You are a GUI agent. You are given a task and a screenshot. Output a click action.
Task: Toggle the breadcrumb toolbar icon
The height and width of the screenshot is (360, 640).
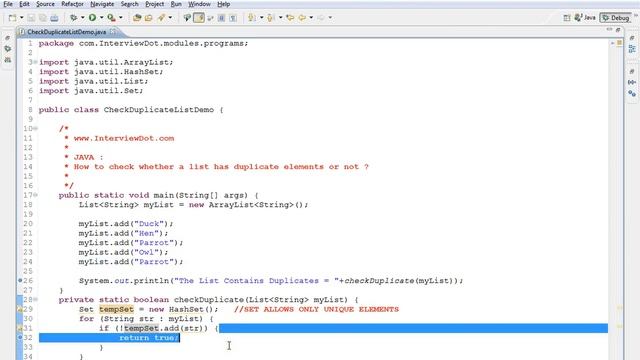click(x=187, y=18)
